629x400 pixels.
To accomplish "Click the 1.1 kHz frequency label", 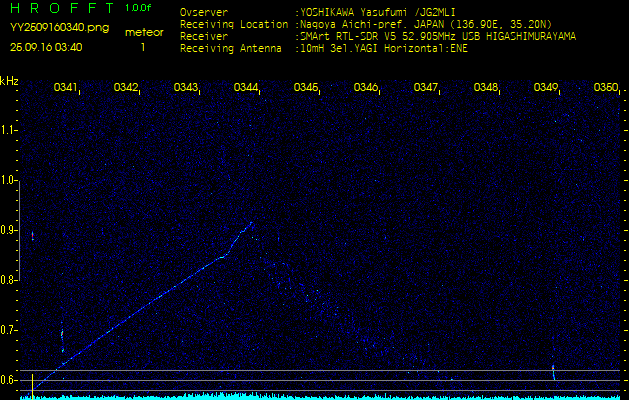I will pyautogui.click(x=9, y=130).
